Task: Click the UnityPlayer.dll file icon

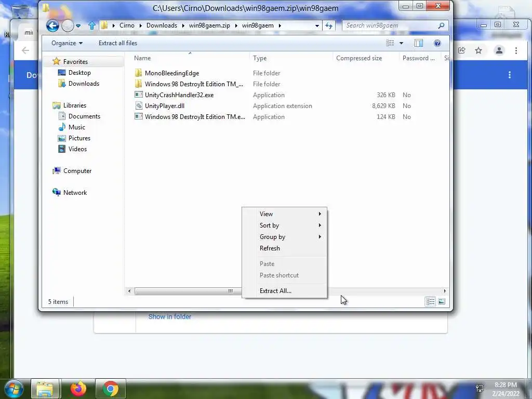Action: (x=138, y=106)
